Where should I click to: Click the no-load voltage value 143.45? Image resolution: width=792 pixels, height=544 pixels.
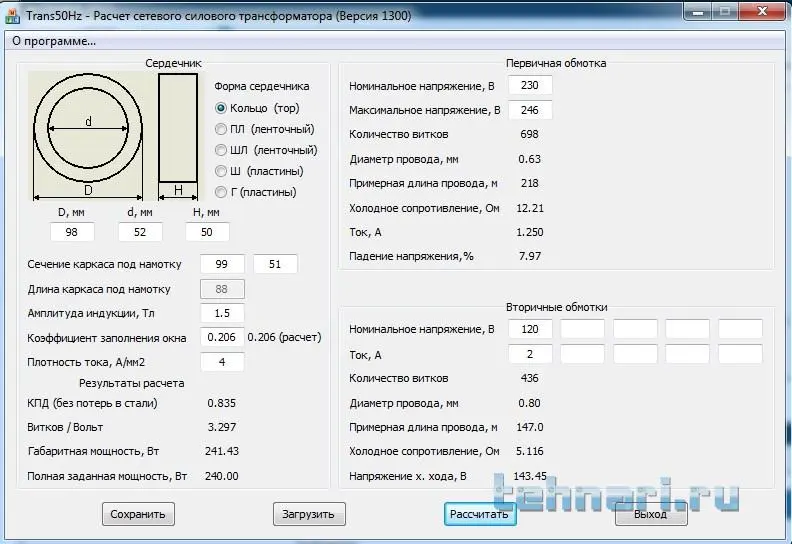[530, 476]
